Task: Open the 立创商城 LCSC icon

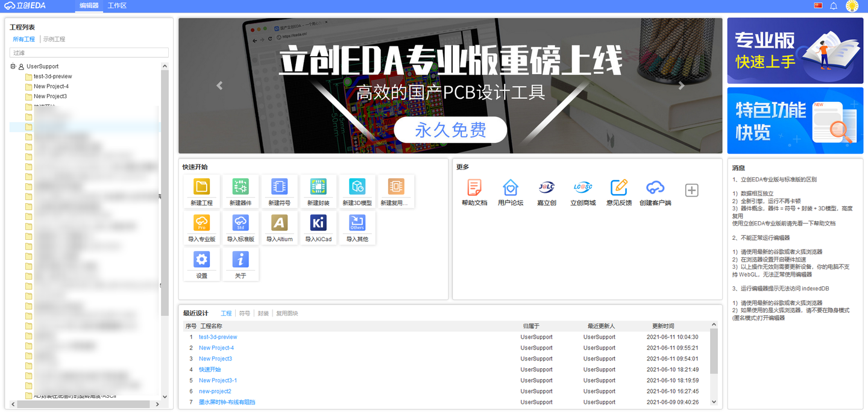Action: (583, 187)
